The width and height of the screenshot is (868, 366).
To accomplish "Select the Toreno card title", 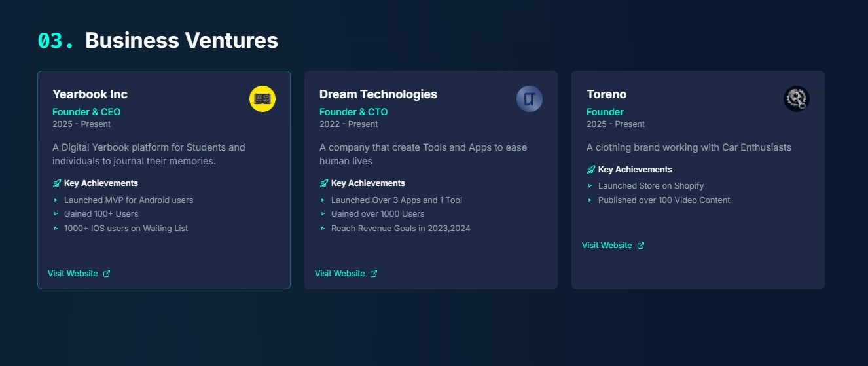I will (606, 94).
